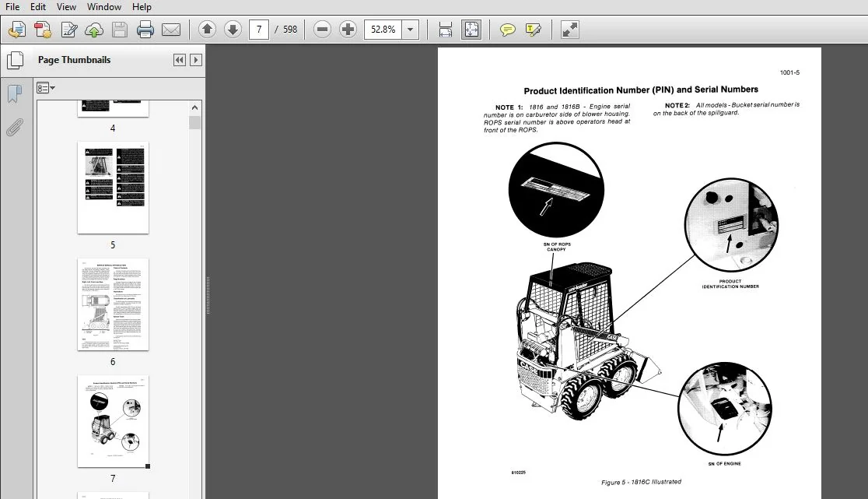This screenshot has height=499, width=868.
Task: Click the Print icon
Action: click(145, 30)
